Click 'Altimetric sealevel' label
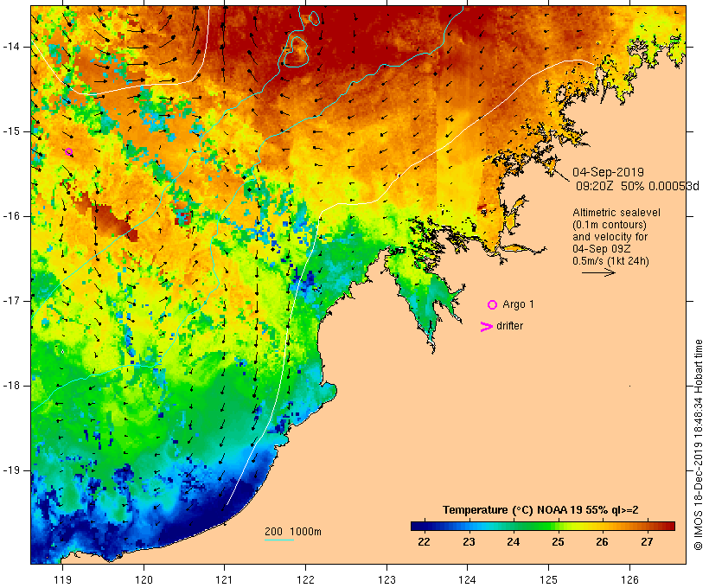 click(616, 213)
